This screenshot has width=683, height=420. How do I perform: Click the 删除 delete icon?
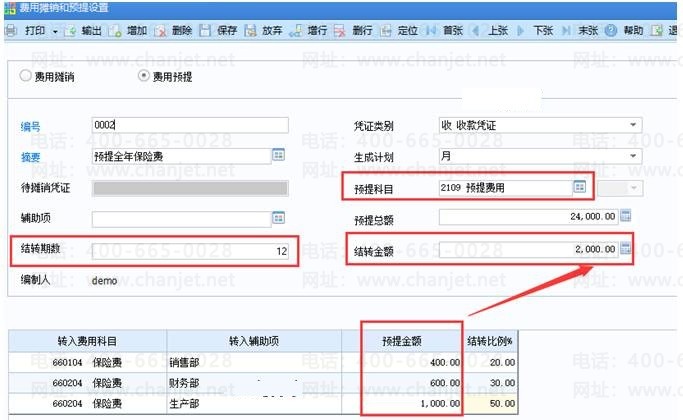160,30
